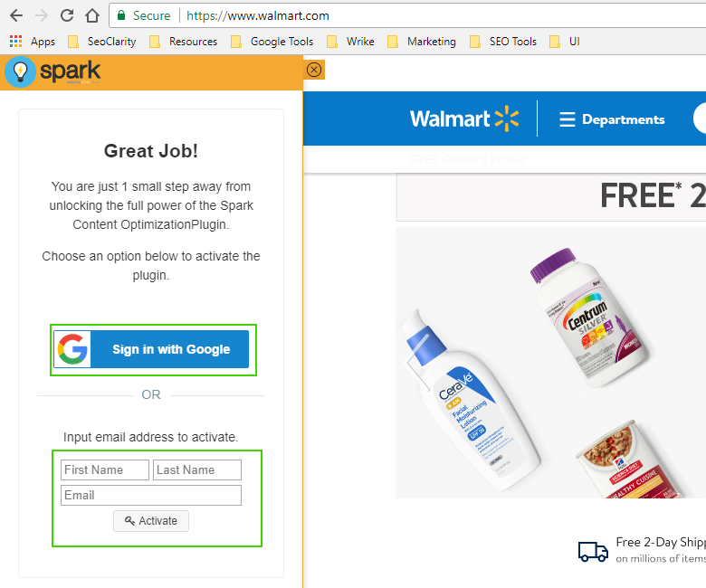This screenshot has height=588, width=706.
Task: Open the Marketing bookmark folder
Action: [x=422, y=42]
